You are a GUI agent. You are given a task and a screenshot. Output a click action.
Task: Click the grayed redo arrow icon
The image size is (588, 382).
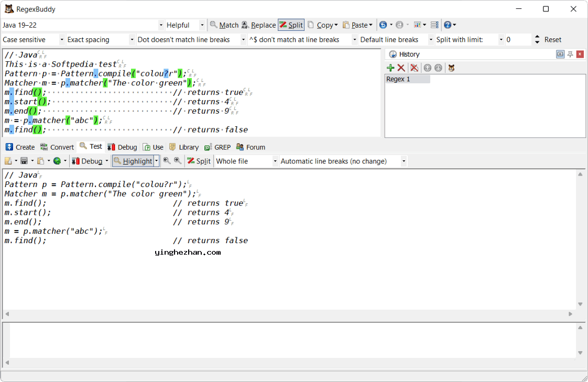tap(399, 25)
